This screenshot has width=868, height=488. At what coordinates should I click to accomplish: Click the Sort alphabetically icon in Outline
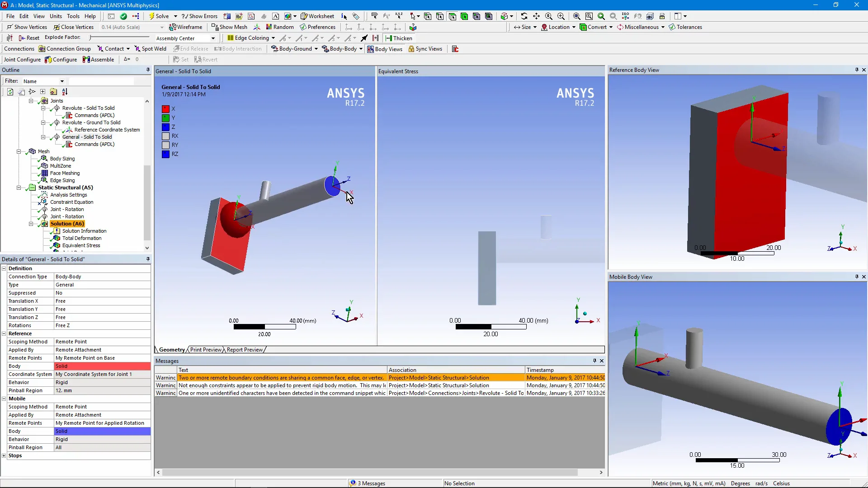point(65,92)
